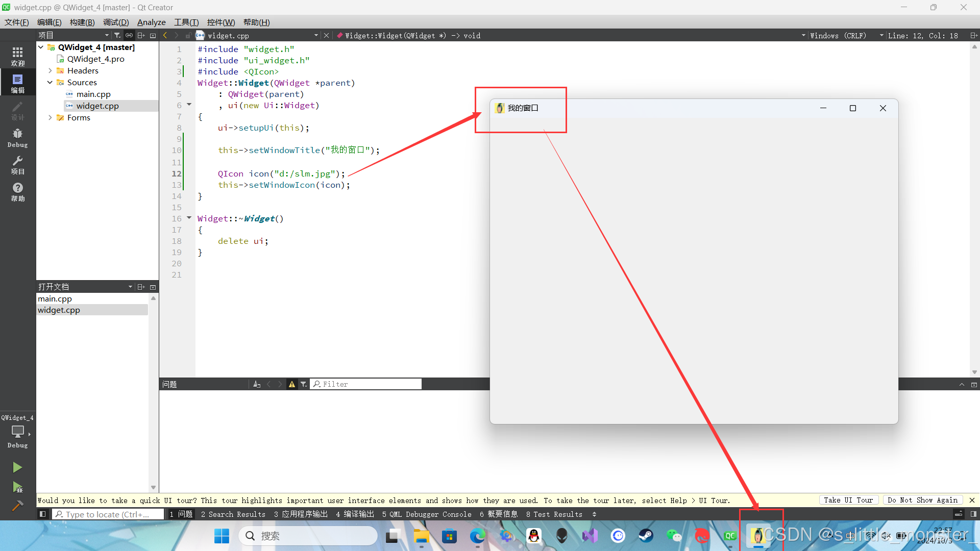The width and height of the screenshot is (980, 551).
Task: Toggle warning filter in Issues panel
Action: [291, 384]
